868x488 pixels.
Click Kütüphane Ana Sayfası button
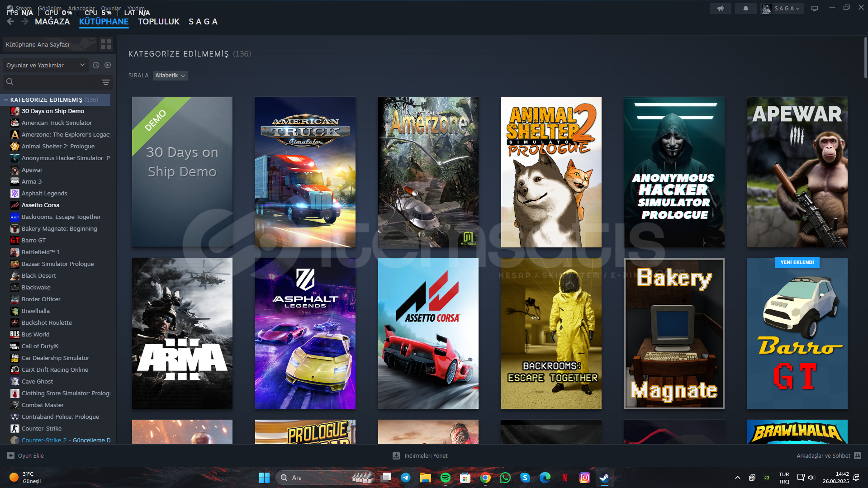(50, 44)
